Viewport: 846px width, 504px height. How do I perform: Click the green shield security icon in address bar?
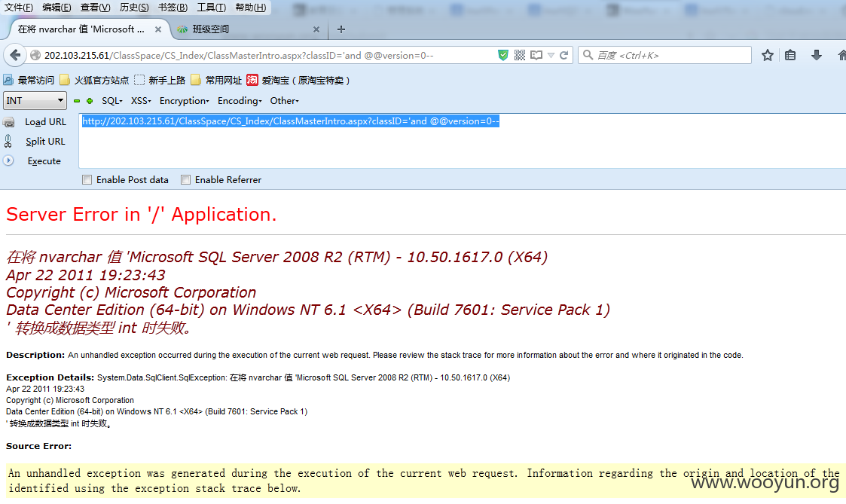point(502,55)
